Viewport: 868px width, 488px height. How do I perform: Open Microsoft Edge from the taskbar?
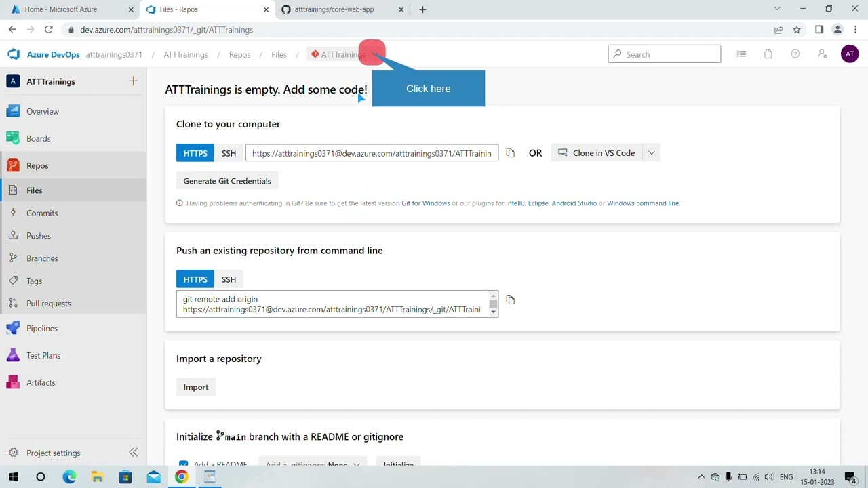point(69,477)
